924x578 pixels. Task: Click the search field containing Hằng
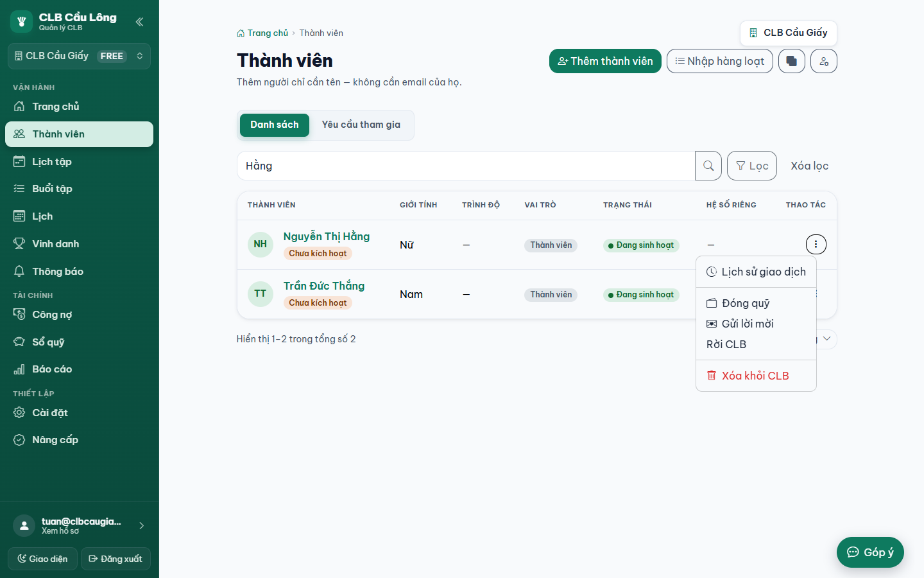(x=466, y=166)
